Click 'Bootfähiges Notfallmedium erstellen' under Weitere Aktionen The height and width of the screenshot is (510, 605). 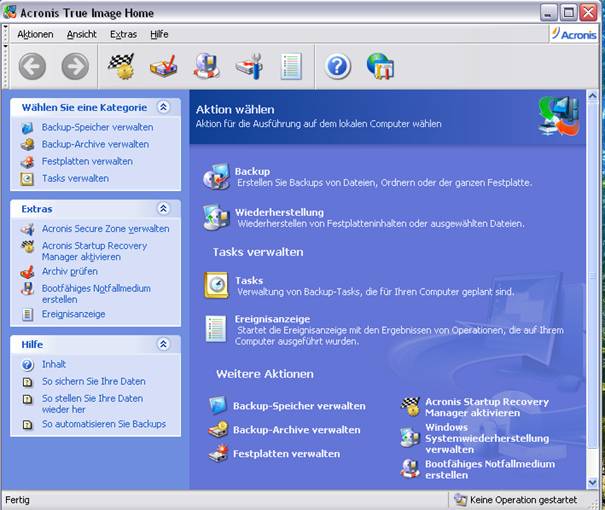click(490, 469)
